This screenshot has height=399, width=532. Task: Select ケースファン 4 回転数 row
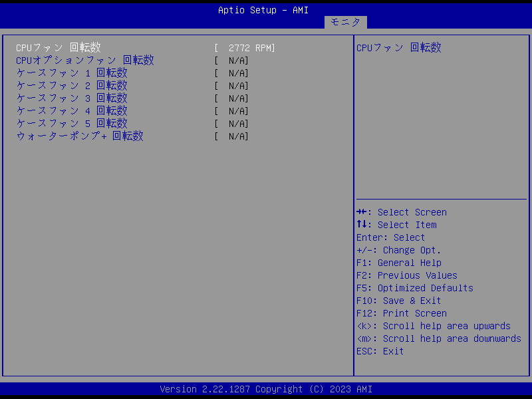[x=132, y=111]
